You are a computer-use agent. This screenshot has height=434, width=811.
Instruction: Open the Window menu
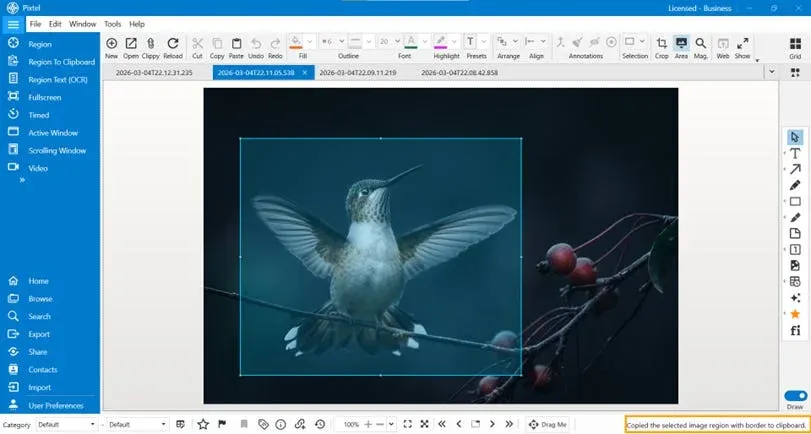tap(83, 24)
